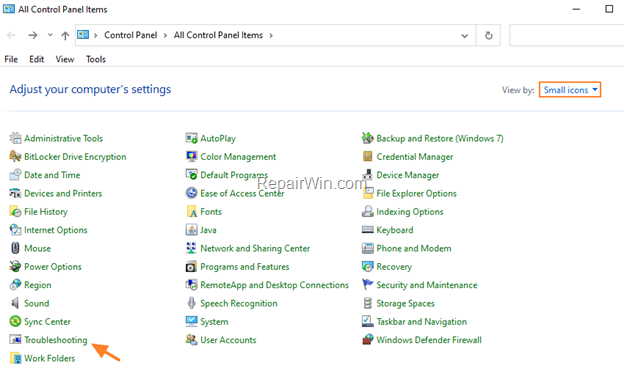Open the Default Programs link

(234, 175)
